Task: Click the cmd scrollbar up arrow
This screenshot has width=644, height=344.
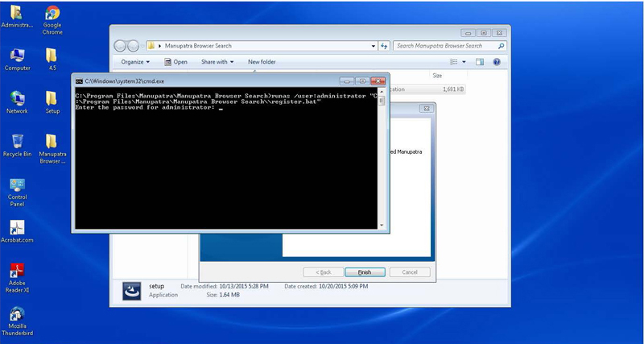Action: pos(382,91)
